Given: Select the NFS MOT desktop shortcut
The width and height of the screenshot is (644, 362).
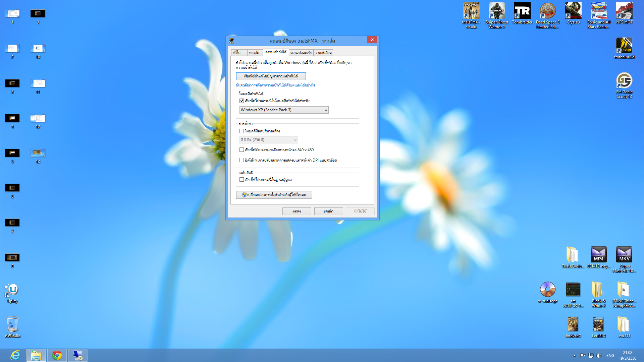Looking at the screenshot, I should pos(624,12).
